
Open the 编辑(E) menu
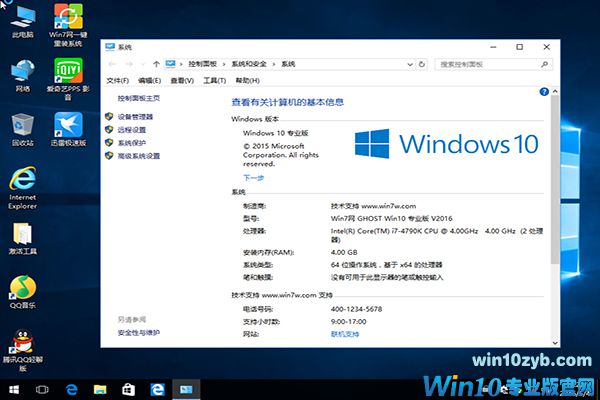150,80
